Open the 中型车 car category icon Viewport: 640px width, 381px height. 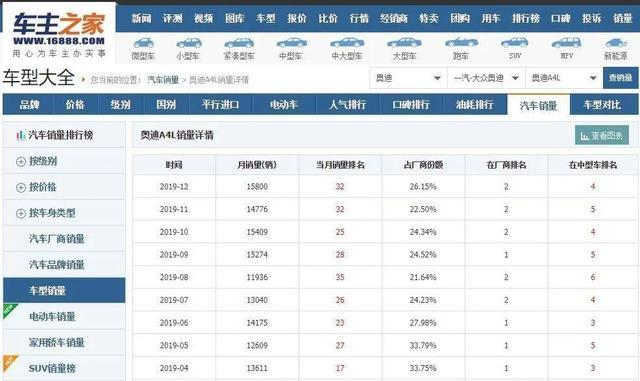291,42
